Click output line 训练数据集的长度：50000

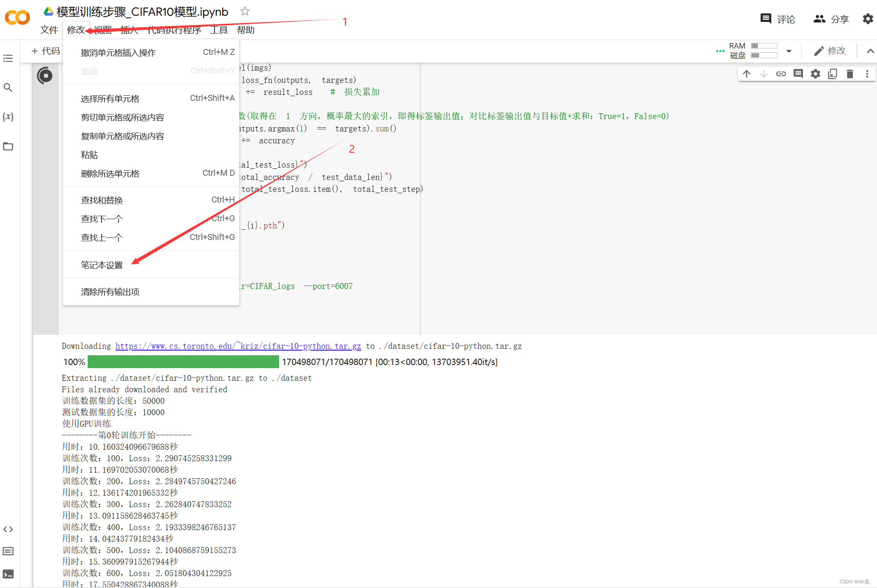tap(113, 401)
